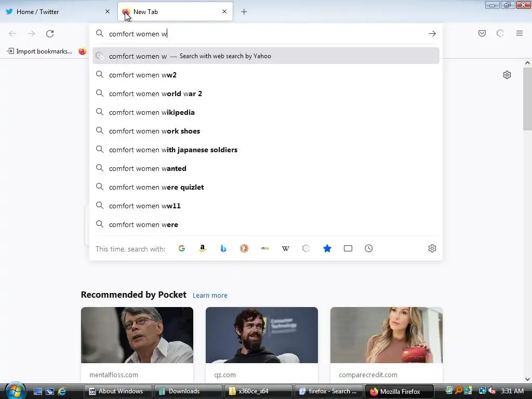Image resolution: width=532 pixels, height=399 pixels.
Task: Select 'Search with web search by Yahoo' row
Action: (x=265, y=56)
